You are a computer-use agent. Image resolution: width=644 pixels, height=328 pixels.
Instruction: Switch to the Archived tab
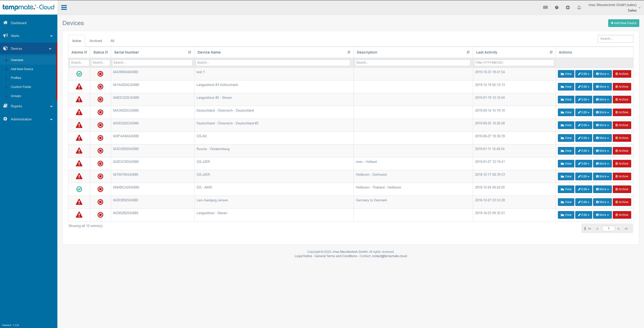96,41
